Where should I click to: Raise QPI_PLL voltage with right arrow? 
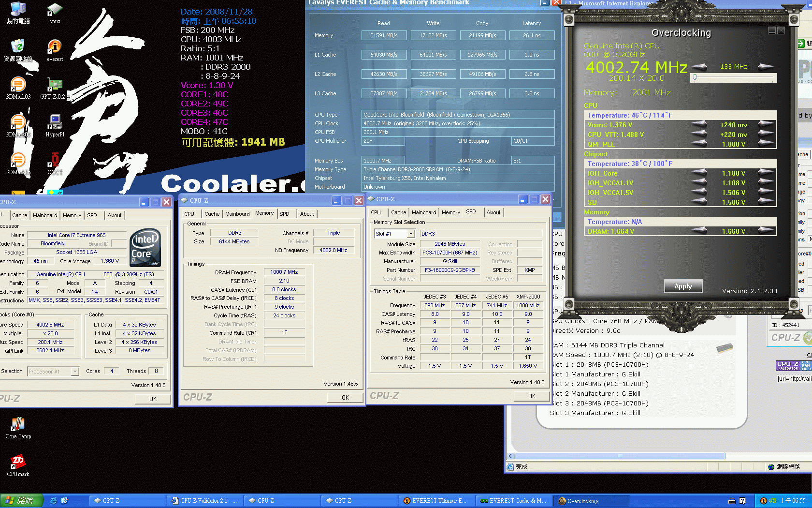click(x=766, y=144)
